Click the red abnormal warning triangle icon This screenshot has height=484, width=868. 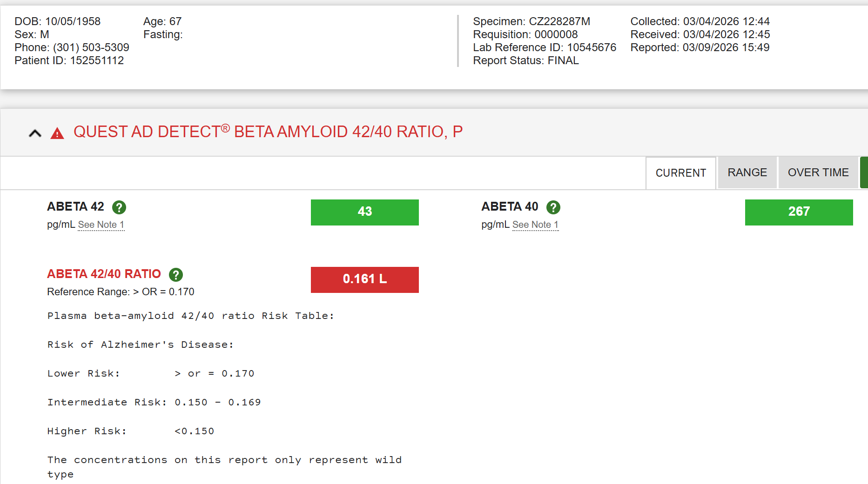(x=57, y=134)
